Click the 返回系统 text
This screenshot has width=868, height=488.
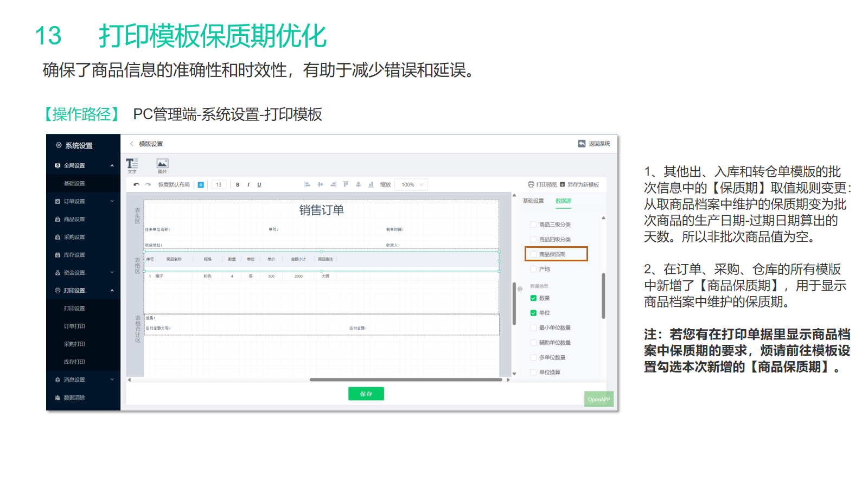point(599,144)
